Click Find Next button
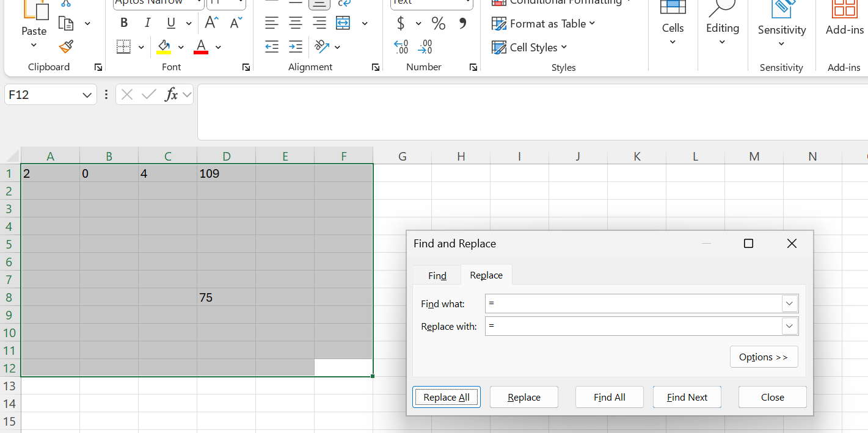 pos(687,397)
